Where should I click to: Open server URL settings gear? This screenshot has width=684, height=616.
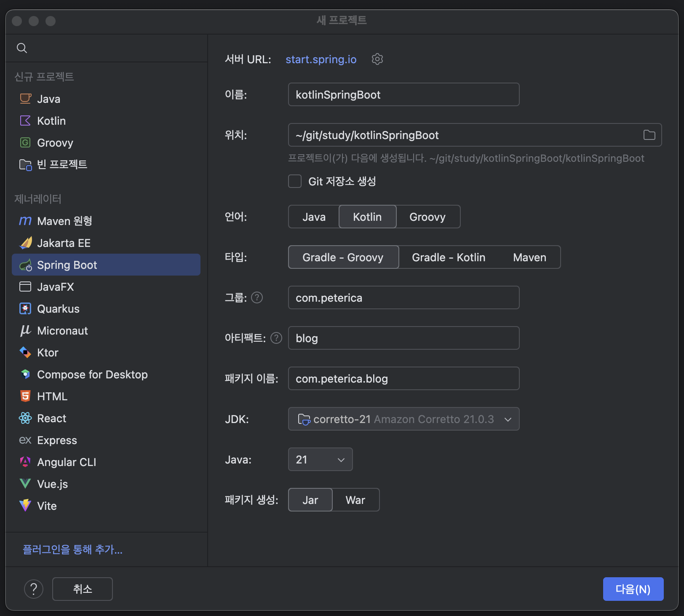377,59
